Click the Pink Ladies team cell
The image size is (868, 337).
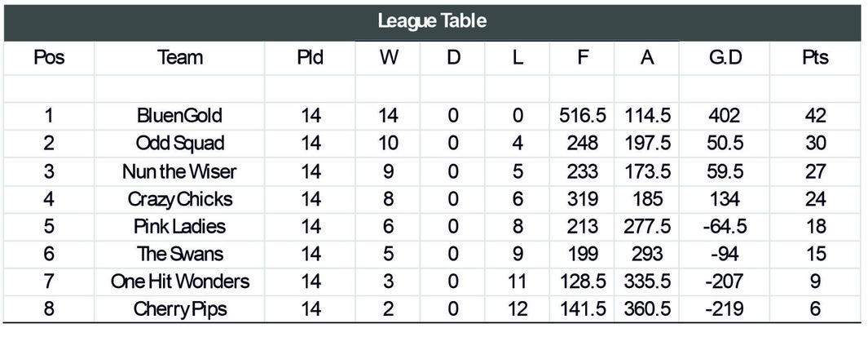180,227
